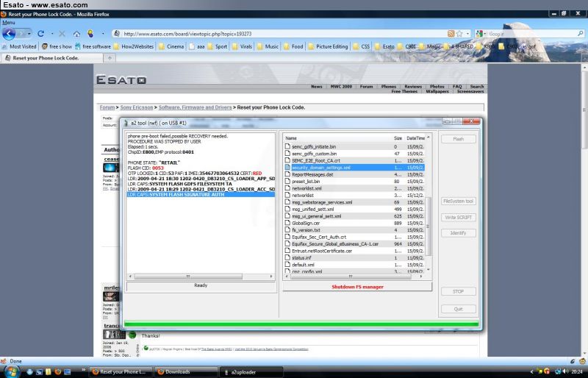Open the address bar history dropdown

click(x=467, y=33)
